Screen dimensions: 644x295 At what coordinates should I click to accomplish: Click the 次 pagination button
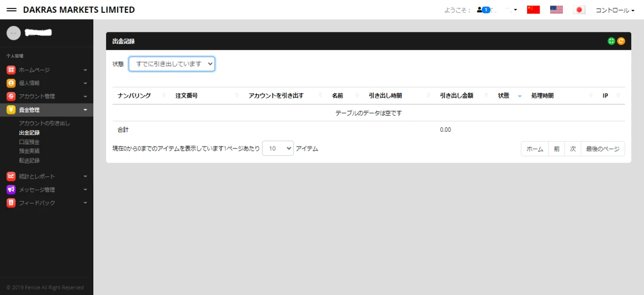[x=572, y=149]
